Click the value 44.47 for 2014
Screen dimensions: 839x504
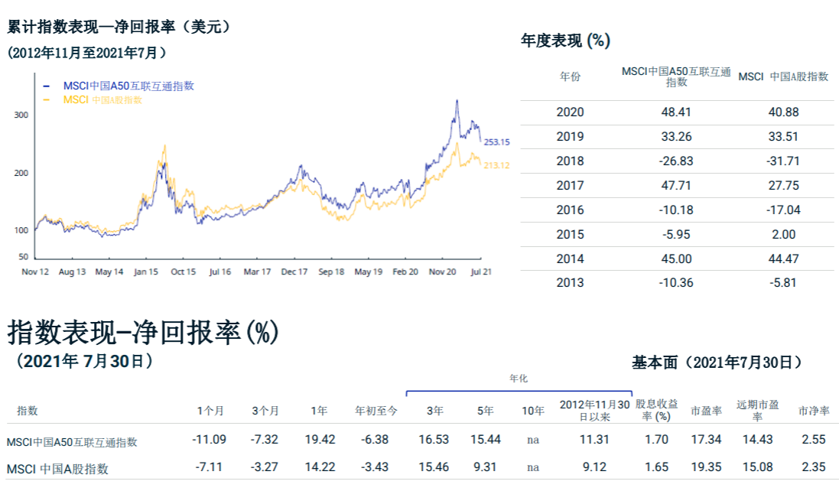(x=783, y=259)
